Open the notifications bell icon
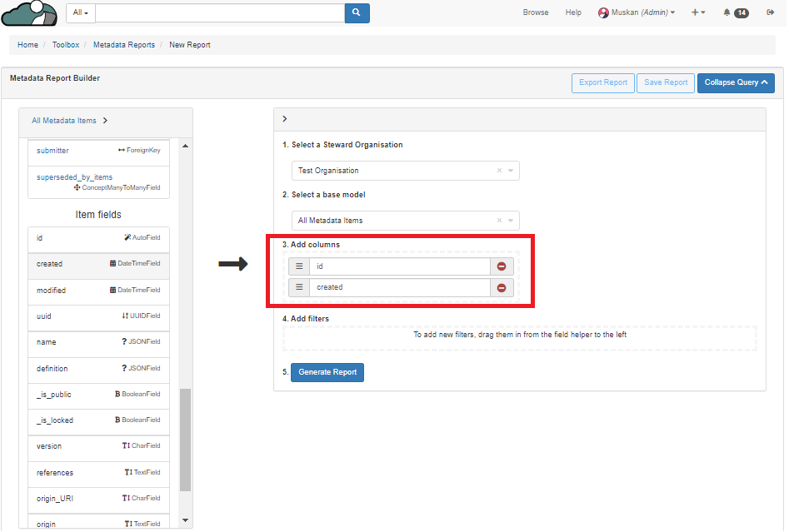Viewport: 789px width, 532px height. pyautogui.click(x=727, y=12)
